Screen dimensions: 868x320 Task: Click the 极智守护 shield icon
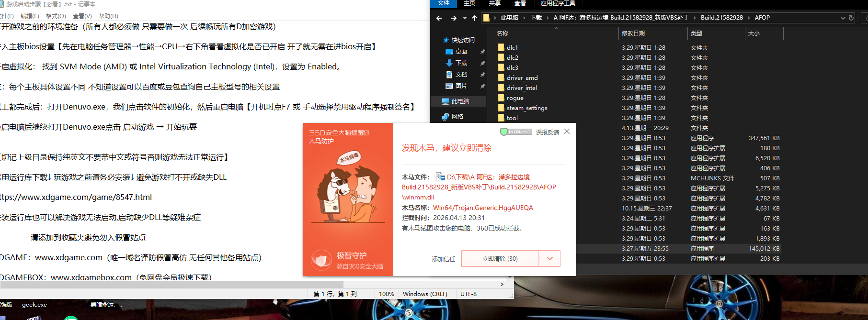(x=321, y=260)
